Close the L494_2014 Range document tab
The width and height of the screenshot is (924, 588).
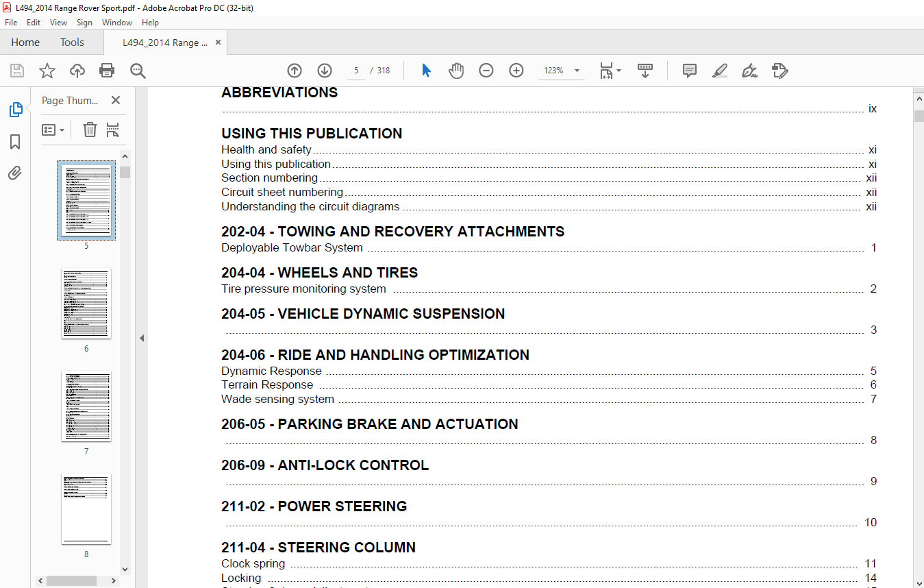[x=218, y=42]
